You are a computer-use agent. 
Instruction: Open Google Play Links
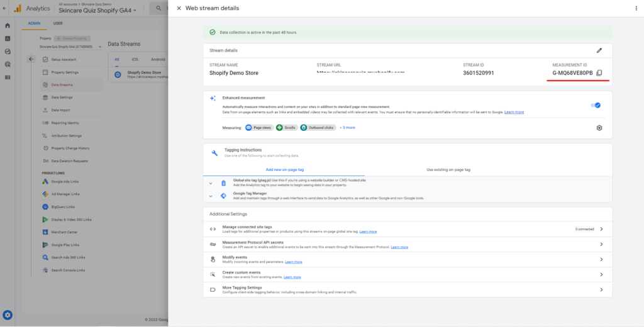(x=72, y=245)
